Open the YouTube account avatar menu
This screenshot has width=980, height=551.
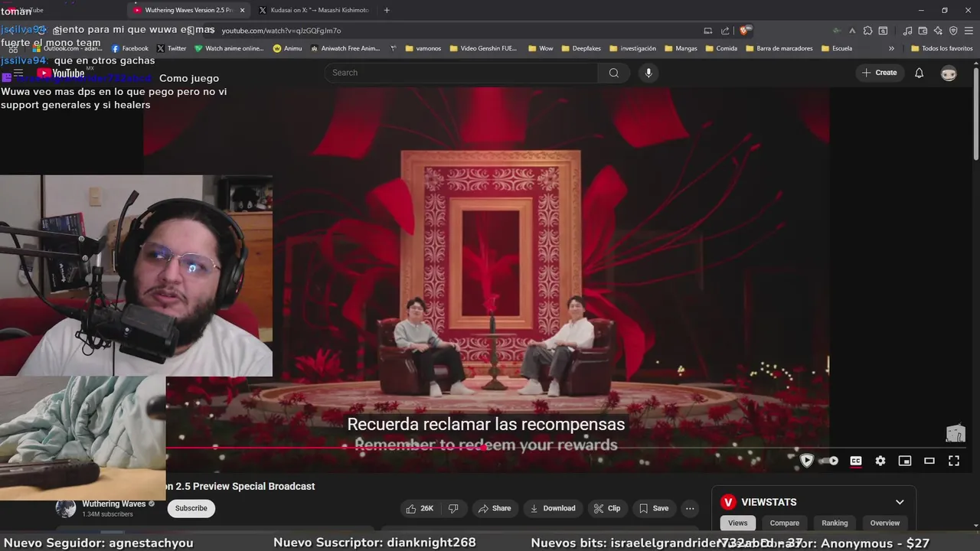(x=949, y=73)
